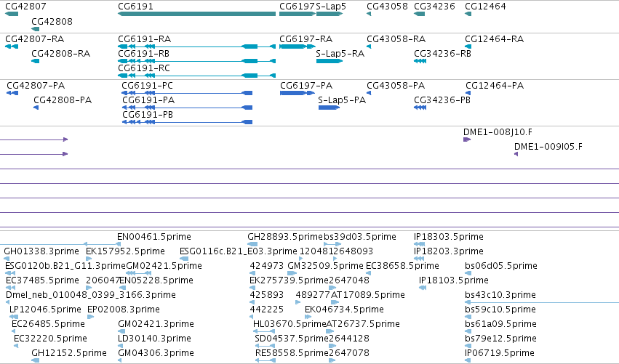The height and width of the screenshot is (364, 619).
Task: Select the CG6191 gene bar
Action: point(196,14)
